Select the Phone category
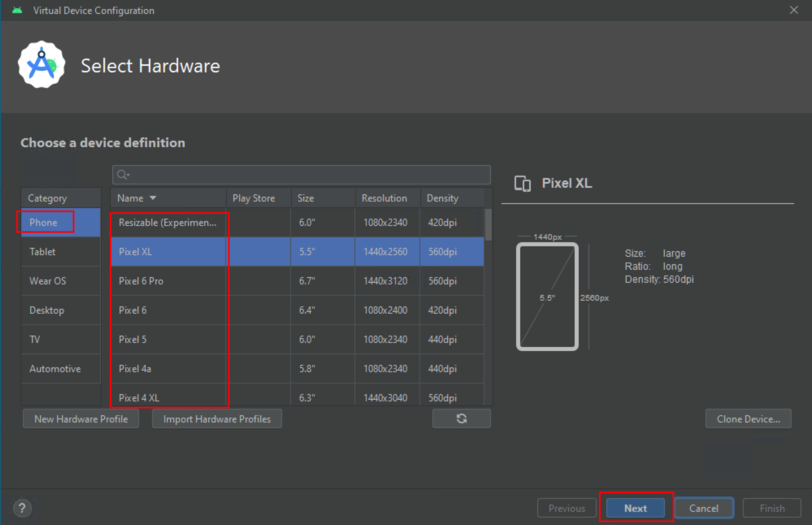812x525 pixels. [x=61, y=222]
